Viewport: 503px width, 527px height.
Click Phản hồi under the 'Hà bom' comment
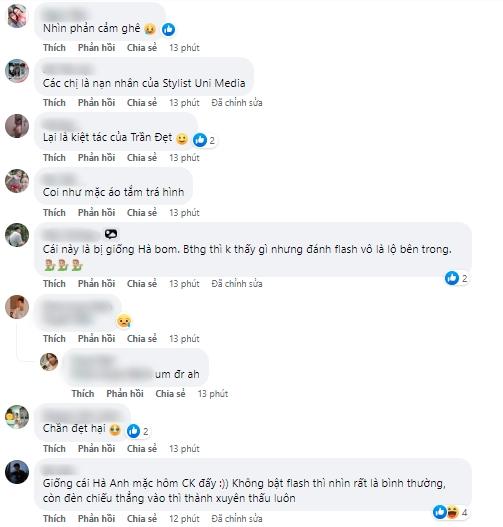(x=96, y=284)
